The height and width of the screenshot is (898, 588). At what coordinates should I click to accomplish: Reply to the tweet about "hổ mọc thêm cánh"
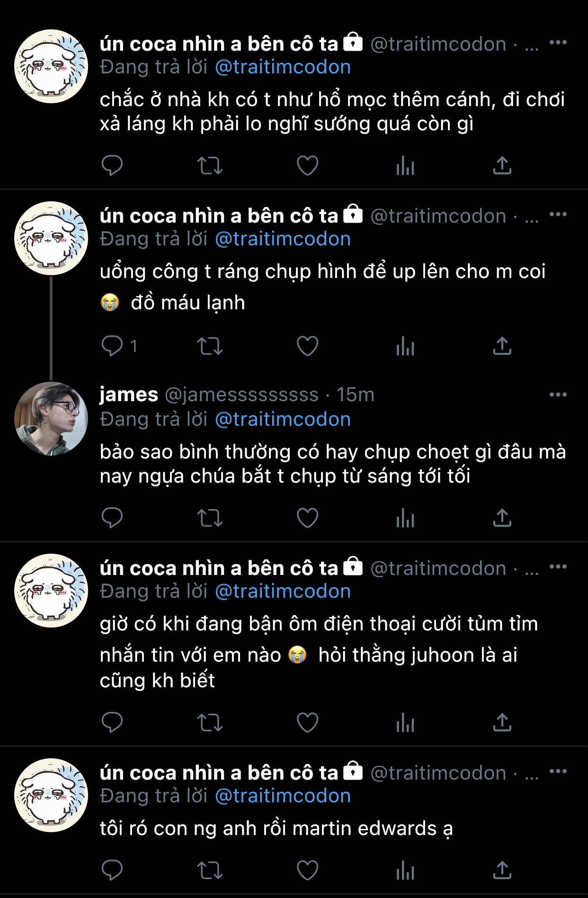(112, 165)
